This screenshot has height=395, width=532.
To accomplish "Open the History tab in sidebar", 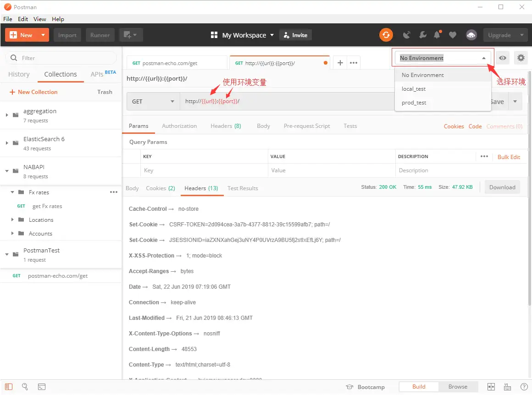I will (x=19, y=74).
